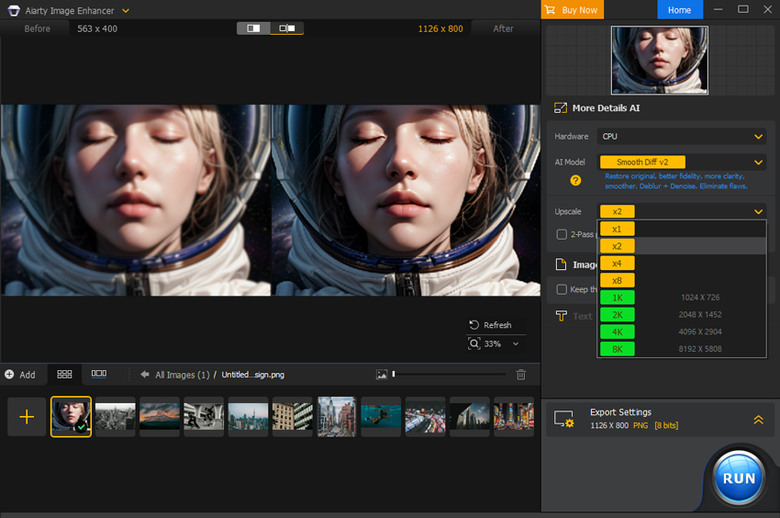Viewport: 780px width, 518px height.
Task: Delete image with trash icon
Action: [x=521, y=375]
